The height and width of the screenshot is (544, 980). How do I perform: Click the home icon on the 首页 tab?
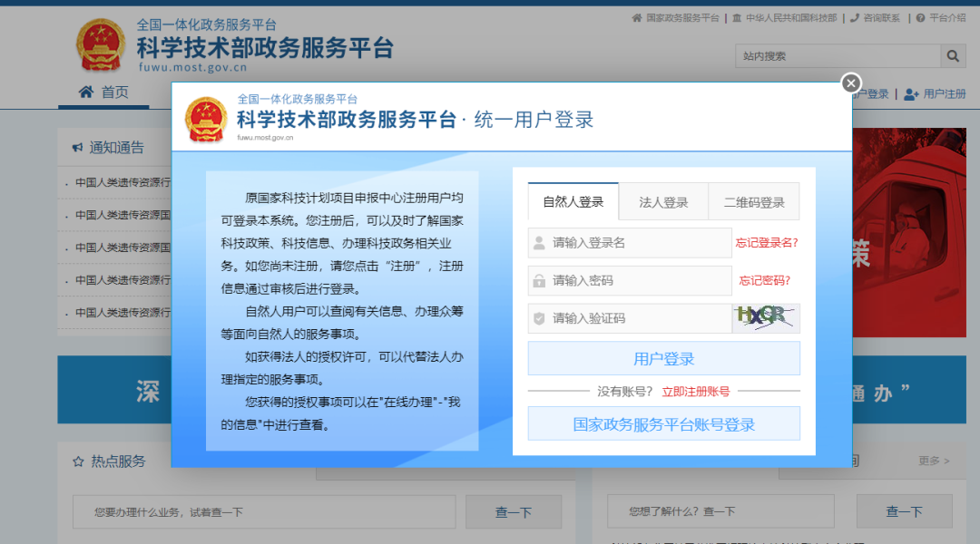86,92
